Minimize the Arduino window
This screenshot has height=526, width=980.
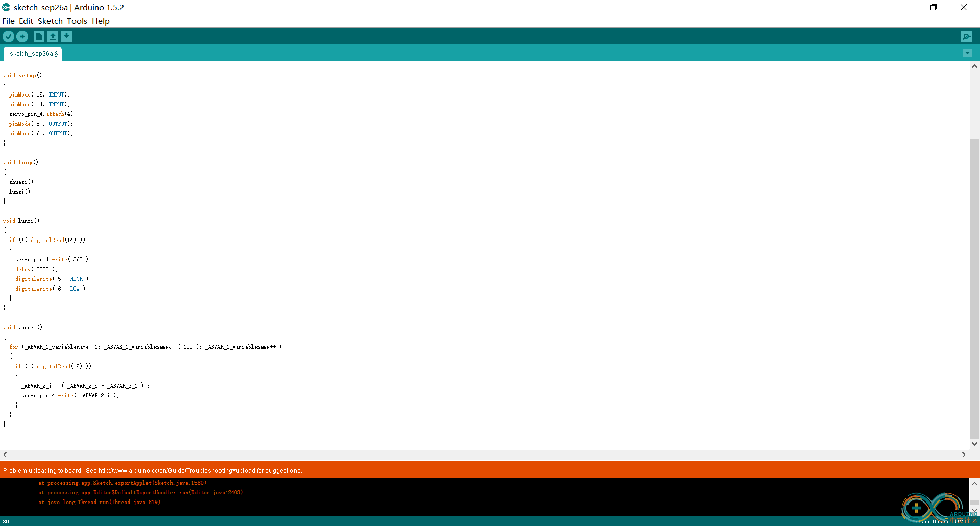(x=903, y=7)
